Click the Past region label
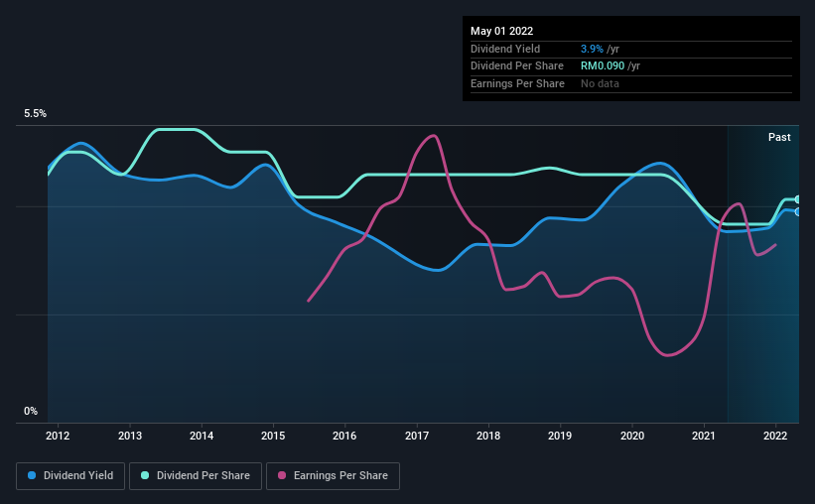 tap(779, 137)
